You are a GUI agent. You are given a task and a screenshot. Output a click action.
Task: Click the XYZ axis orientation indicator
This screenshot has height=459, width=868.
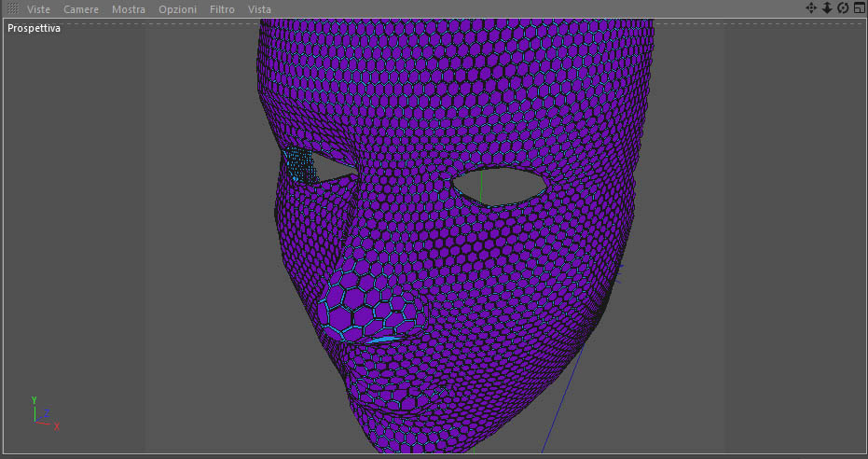point(44,413)
